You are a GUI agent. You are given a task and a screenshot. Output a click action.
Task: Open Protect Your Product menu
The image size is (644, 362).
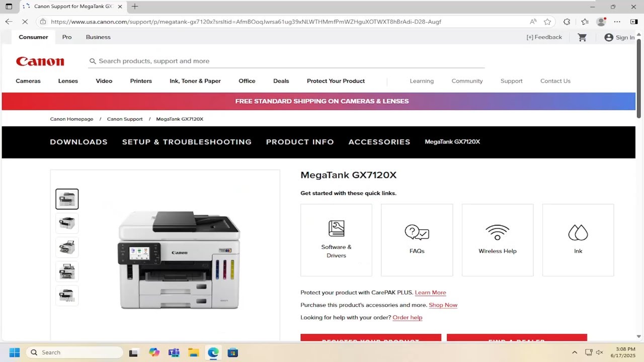pyautogui.click(x=336, y=81)
